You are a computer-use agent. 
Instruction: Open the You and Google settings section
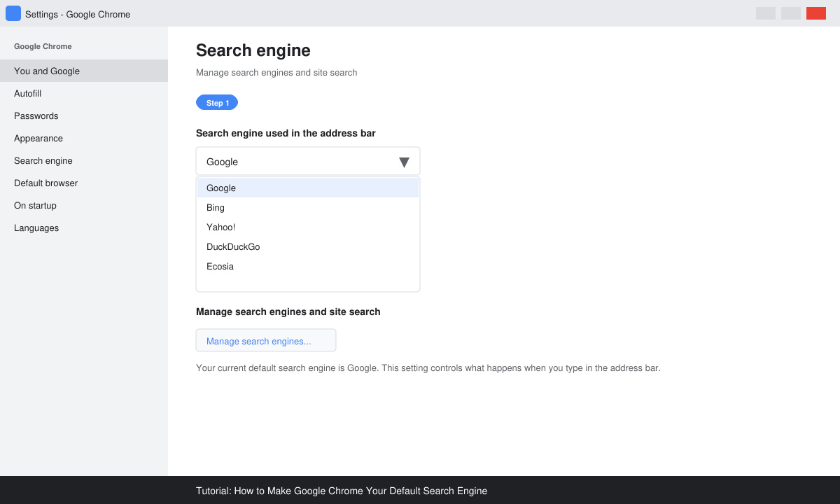84,71
